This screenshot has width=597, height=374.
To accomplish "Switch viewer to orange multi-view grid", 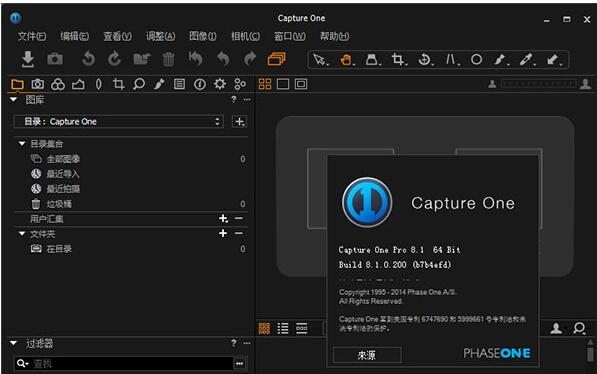I will pyautogui.click(x=265, y=84).
